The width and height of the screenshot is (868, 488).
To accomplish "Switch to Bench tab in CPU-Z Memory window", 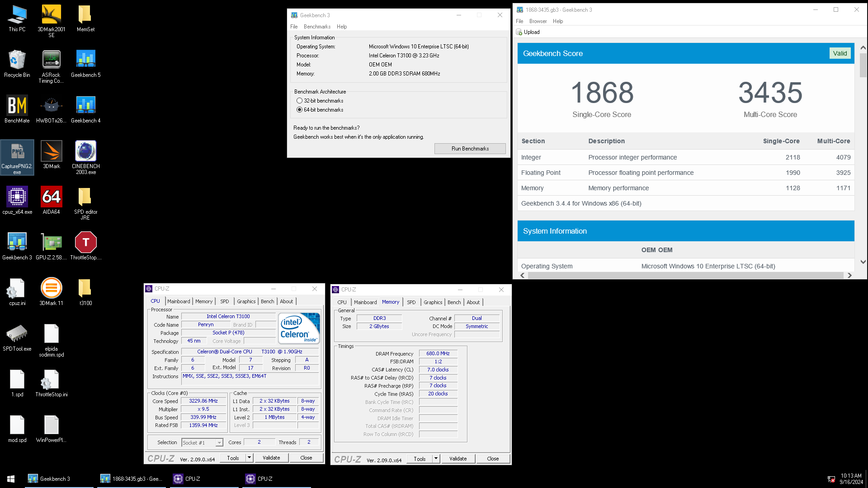I will pos(454,302).
